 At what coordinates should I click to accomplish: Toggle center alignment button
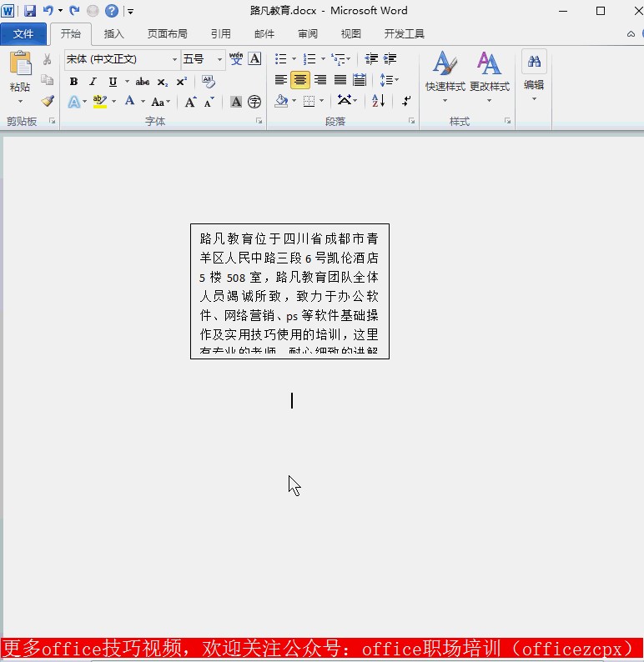click(300, 80)
